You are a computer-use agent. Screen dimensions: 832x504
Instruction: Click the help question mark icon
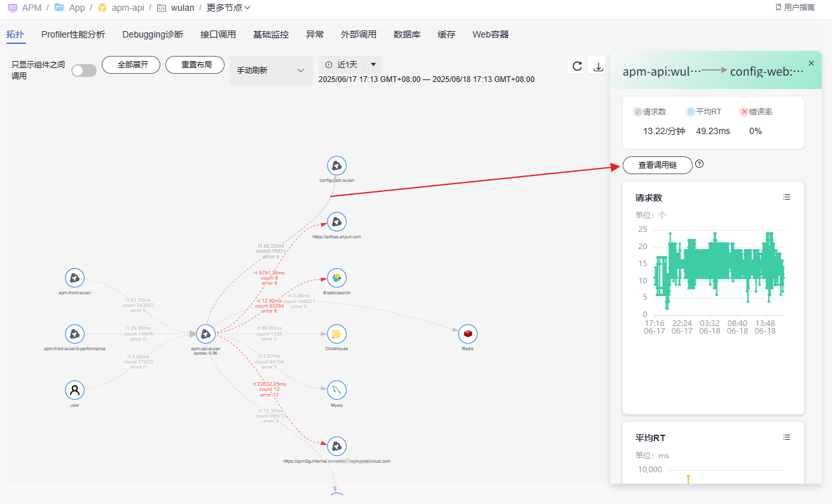coord(700,164)
